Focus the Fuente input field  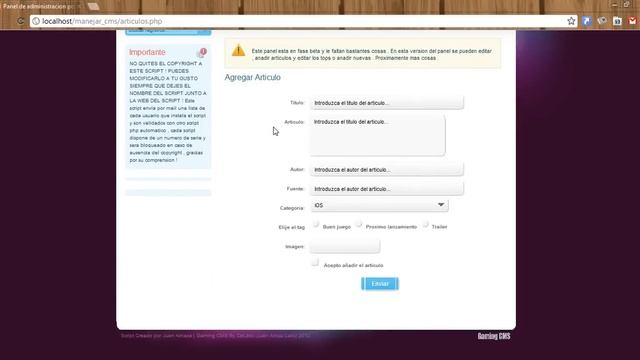387,189
